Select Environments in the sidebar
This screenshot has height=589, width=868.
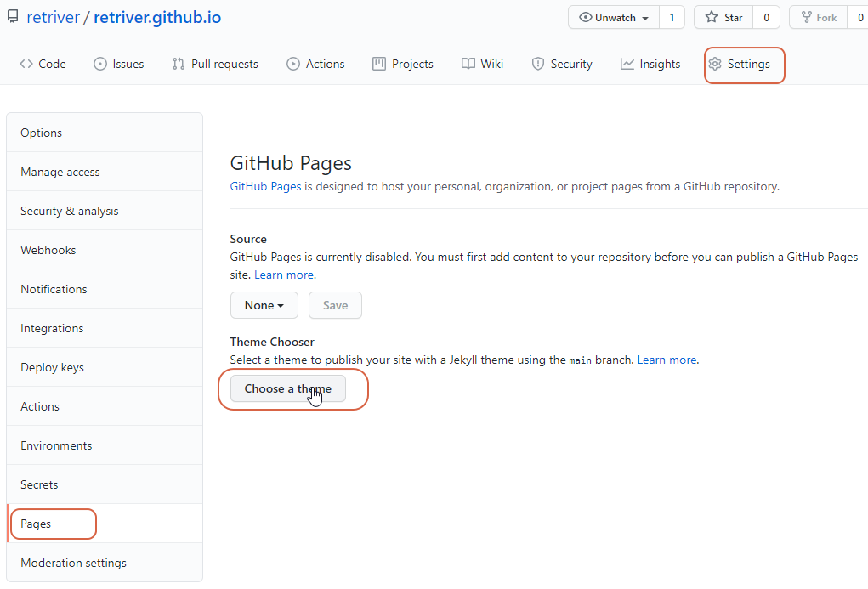(x=105, y=445)
